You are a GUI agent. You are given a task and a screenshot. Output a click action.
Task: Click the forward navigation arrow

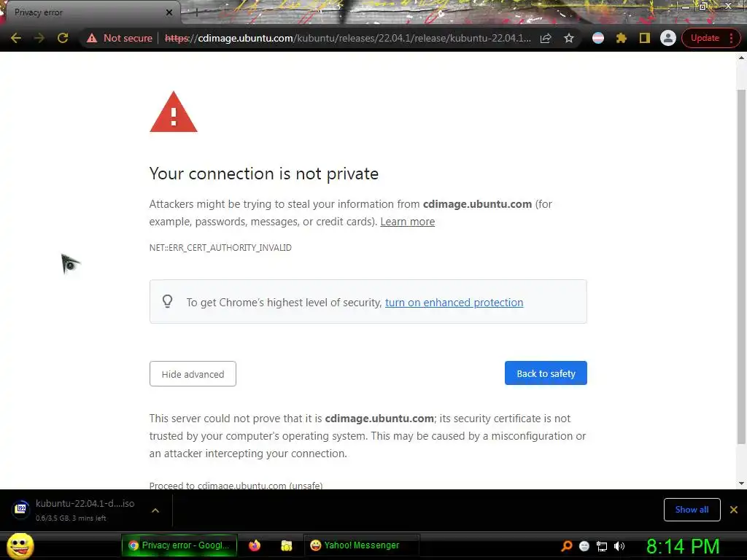pyautogui.click(x=39, y=38)
